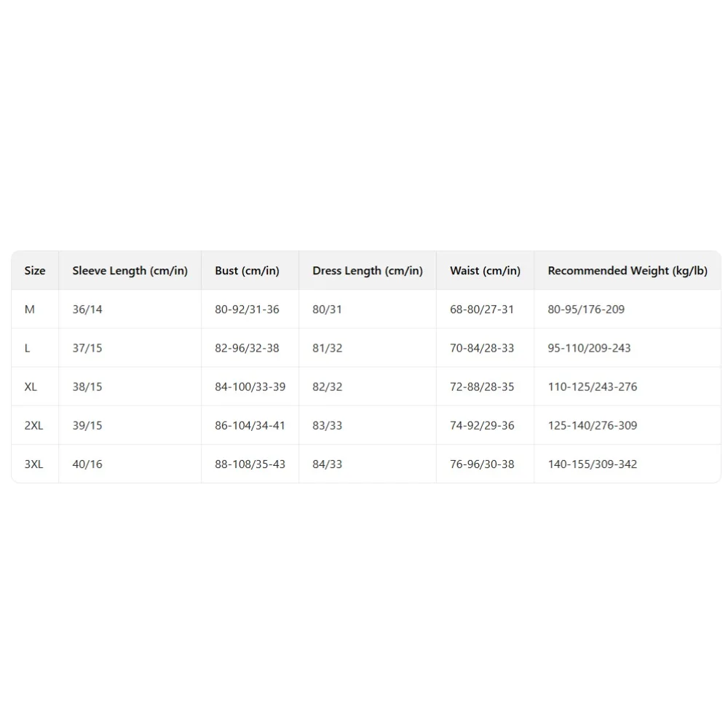Viewport: 728px width, 728px height.
Task: Click the 2XL size row label
Action: pos(33,425)
